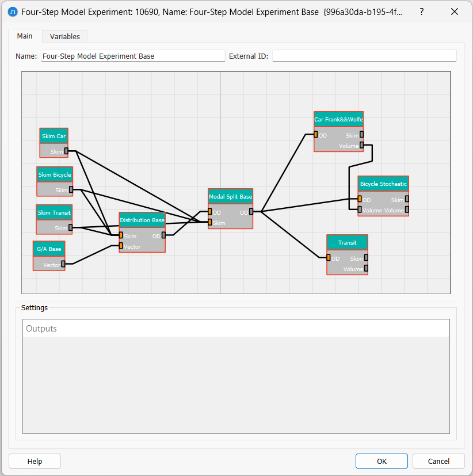Select the Distribution Base node
473x476 pixels.
coord(142,219)
